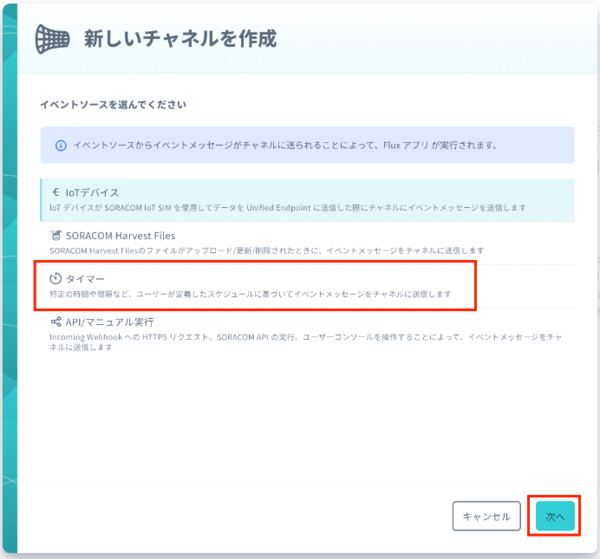This screenshot has height=559, width=600.
Task: Select the タイマー event source
Action: (307, 286)
